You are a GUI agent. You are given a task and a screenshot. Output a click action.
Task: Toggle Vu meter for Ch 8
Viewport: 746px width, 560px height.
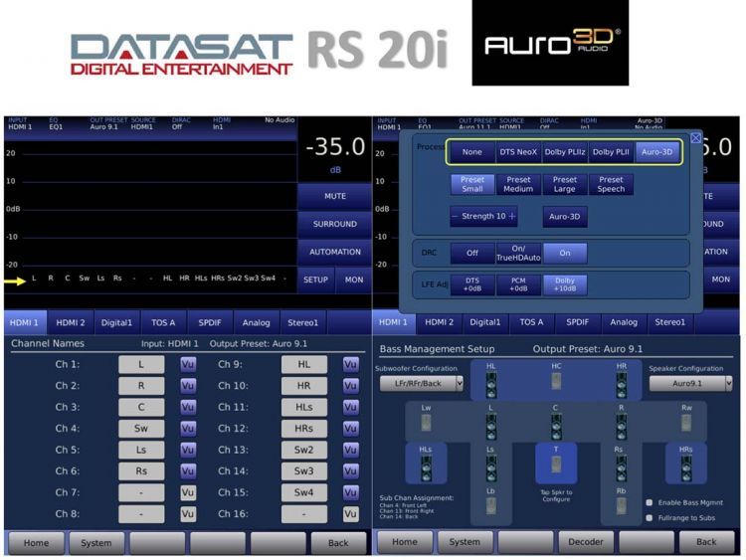[188, 514]
